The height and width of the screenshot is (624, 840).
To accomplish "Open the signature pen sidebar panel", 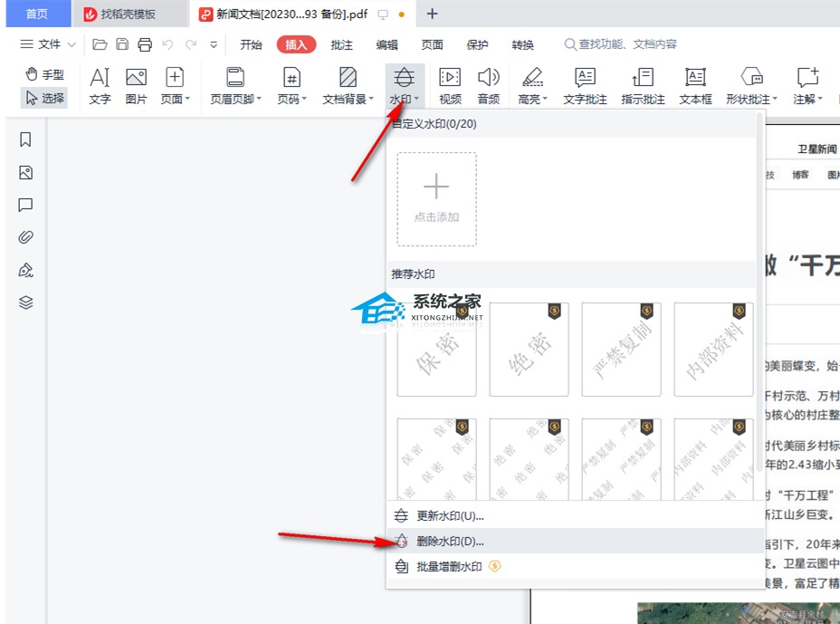I will [x=25, y=270].
